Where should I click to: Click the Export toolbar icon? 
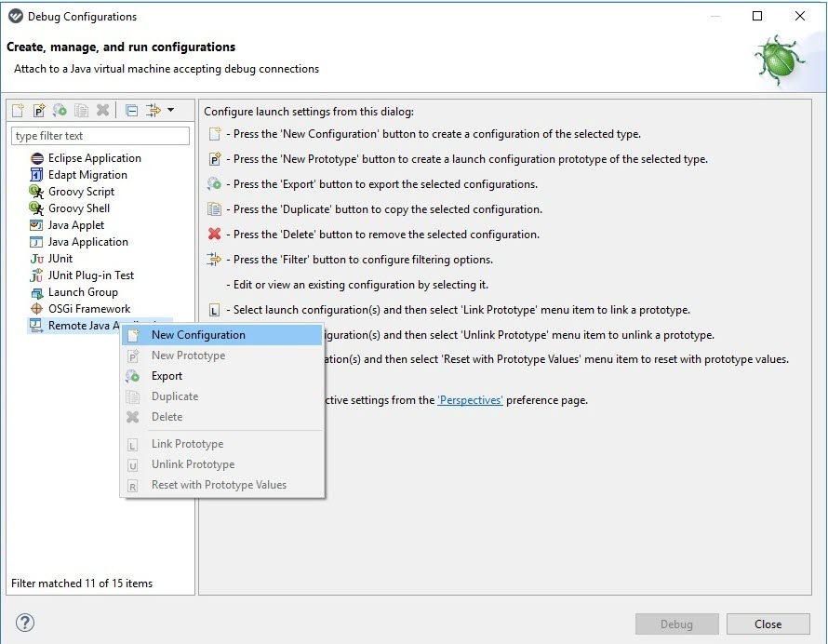point(60,110)
